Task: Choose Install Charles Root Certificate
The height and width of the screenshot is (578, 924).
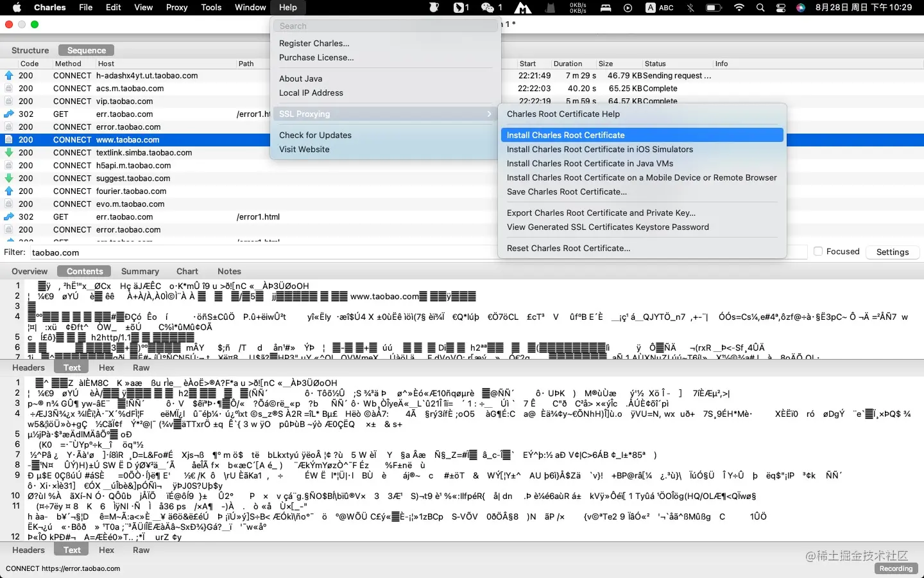Action: pos(642,135)
